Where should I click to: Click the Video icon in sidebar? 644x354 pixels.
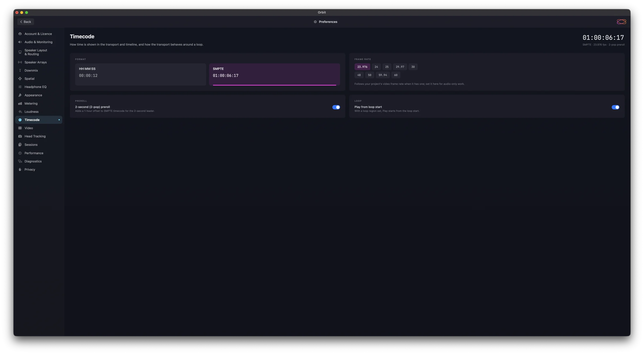(20, 128)
